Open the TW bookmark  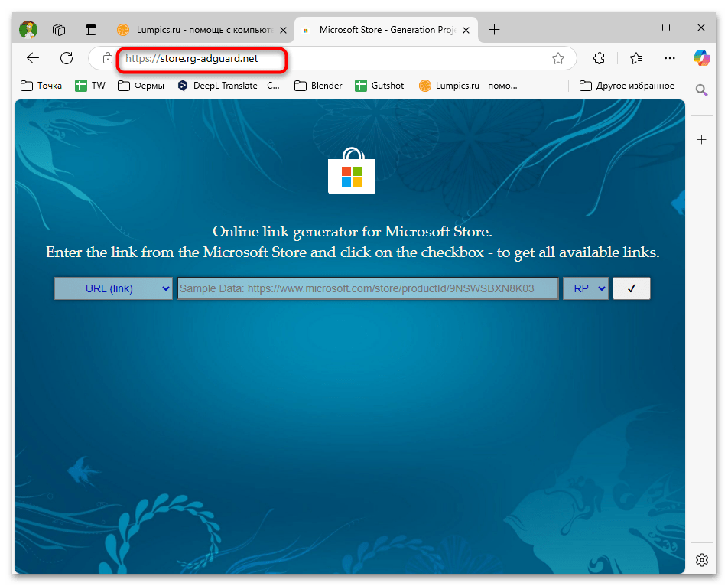(x=90, y=86)
